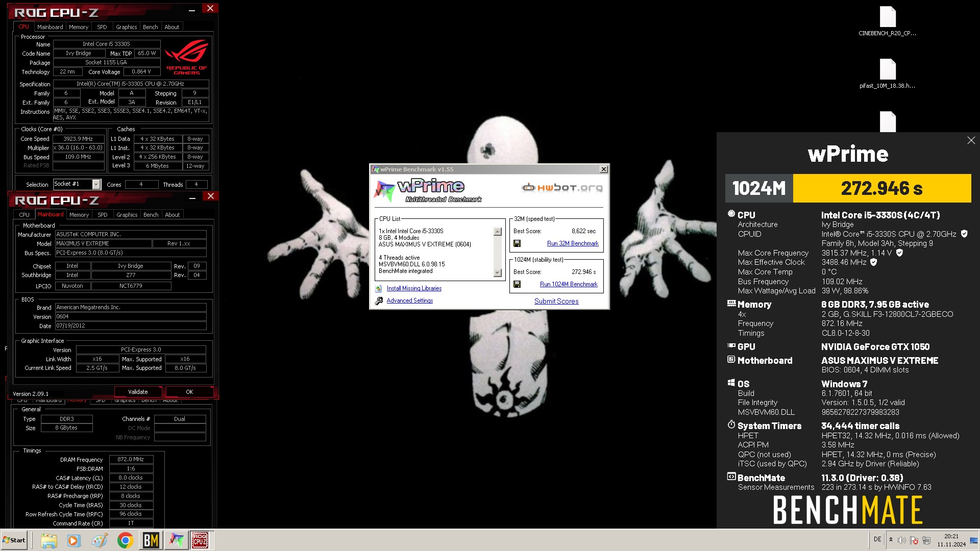
Task: Click the Validate button in CPU-Z
Action: [138, 392]
